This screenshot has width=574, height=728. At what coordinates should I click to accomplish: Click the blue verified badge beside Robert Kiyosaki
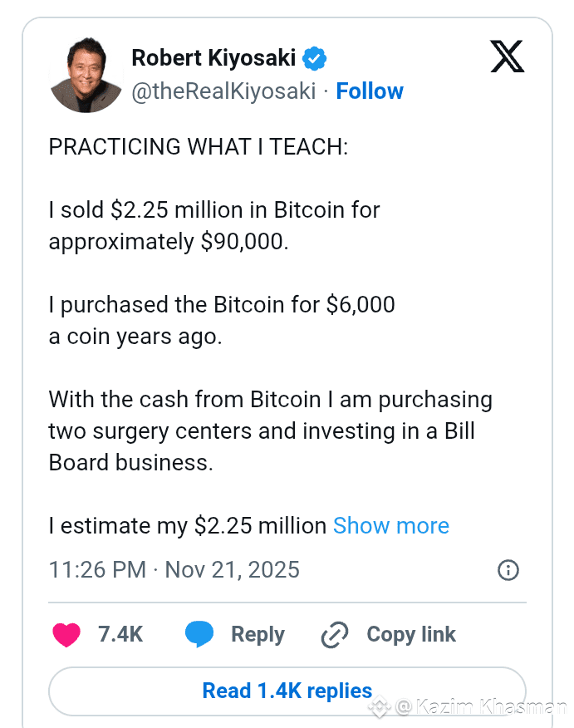coord(314,58)
